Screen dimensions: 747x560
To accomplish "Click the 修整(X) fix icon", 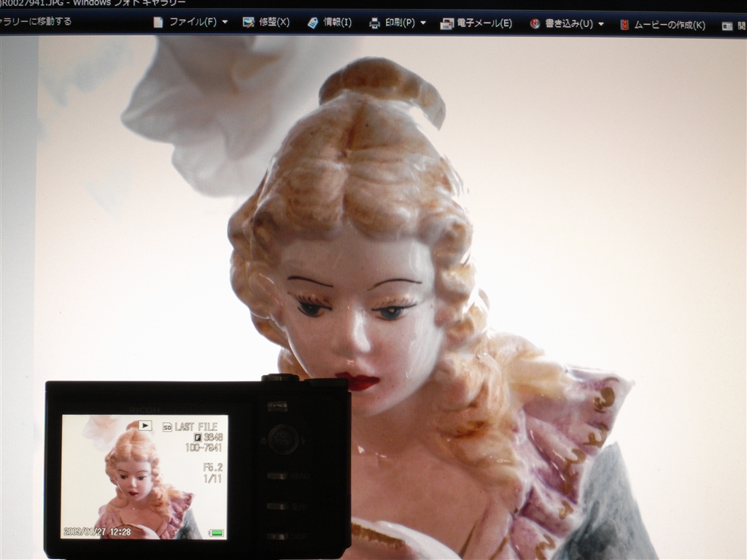I will [248, 23].
